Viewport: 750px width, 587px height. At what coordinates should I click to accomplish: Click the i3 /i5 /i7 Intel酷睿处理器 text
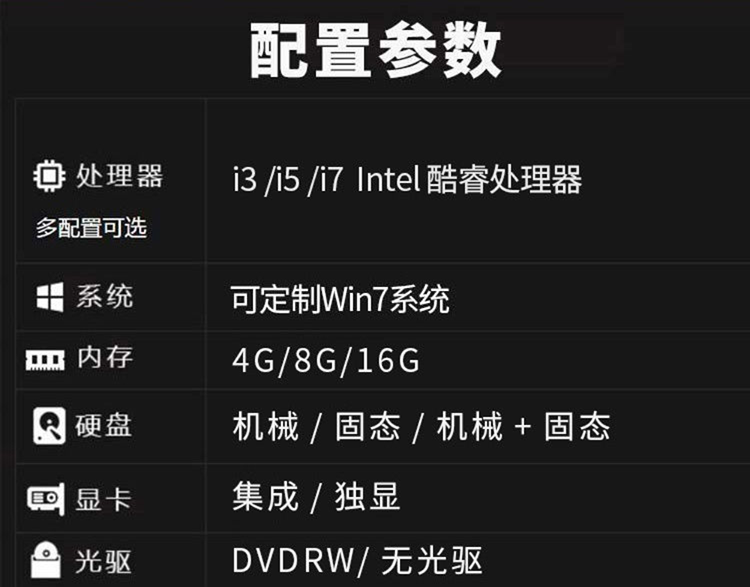(407, 179)
